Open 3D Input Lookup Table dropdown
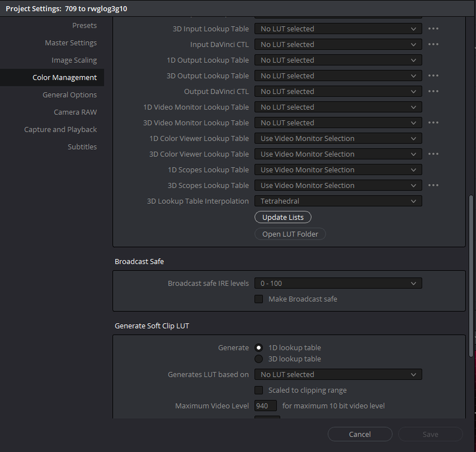 click(338, 29)
